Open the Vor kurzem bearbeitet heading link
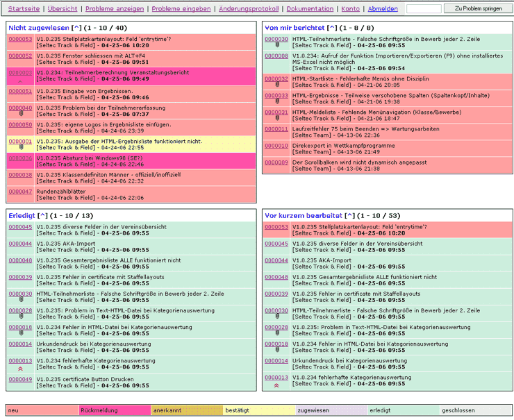This screenshot has width=514, height=420. (304, 216)
